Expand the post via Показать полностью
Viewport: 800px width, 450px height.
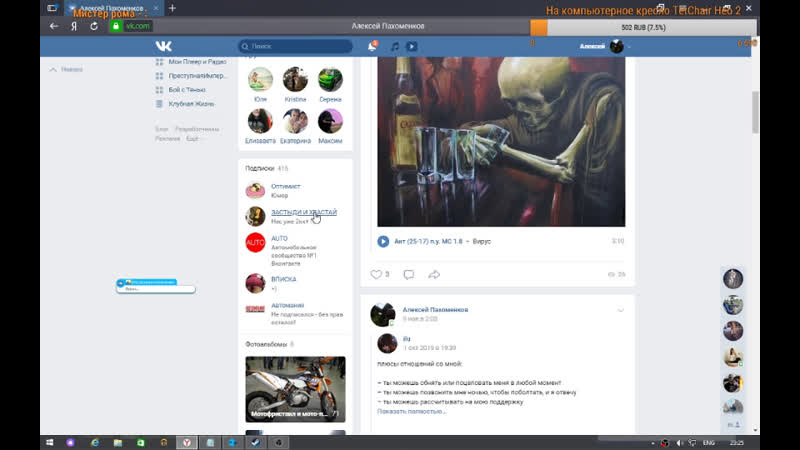[411, 411]
